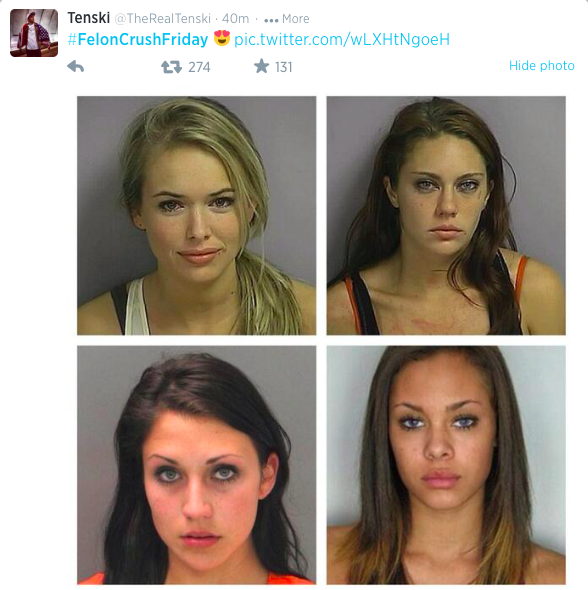Click the 131 favorites count
The height and width of the screenshot is (590, 588).
(x=283, y=67)
